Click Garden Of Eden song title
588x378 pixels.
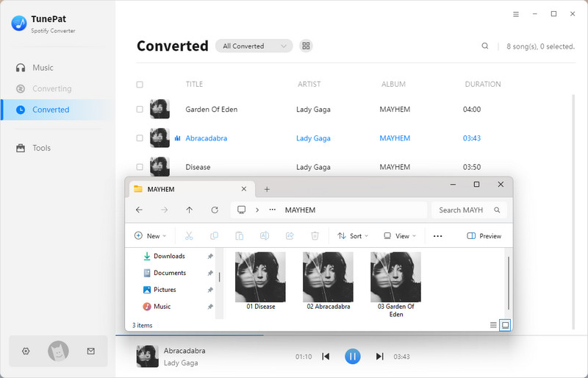pos(212,110)
